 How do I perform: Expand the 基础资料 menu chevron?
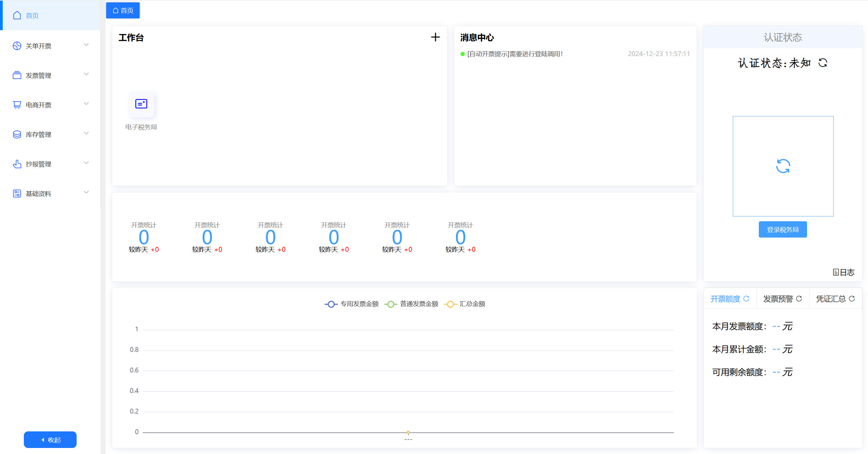86,193
